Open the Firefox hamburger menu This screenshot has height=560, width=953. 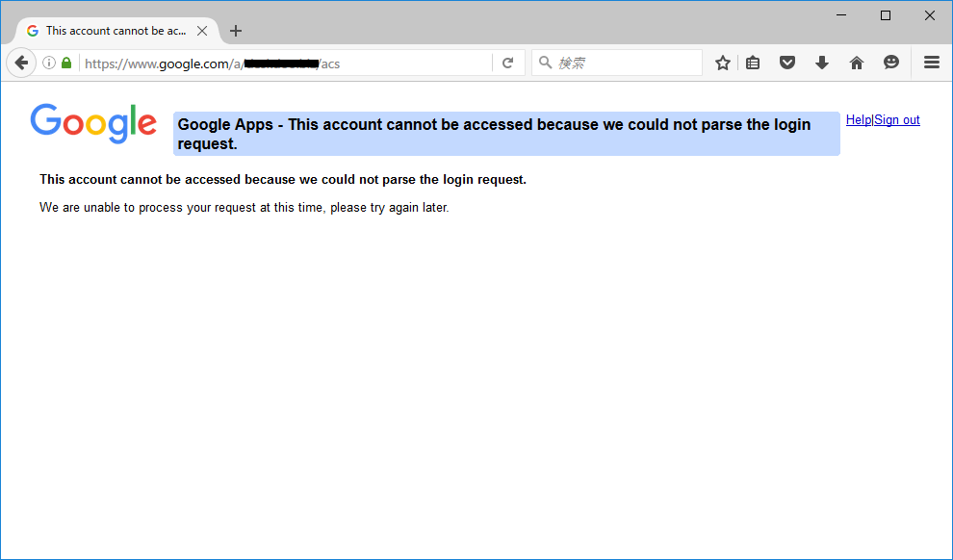point(932,63)
